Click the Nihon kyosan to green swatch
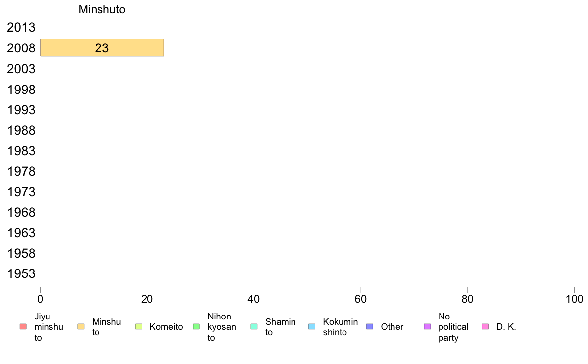Screen dimensions: 588x364 click(196, 327)
